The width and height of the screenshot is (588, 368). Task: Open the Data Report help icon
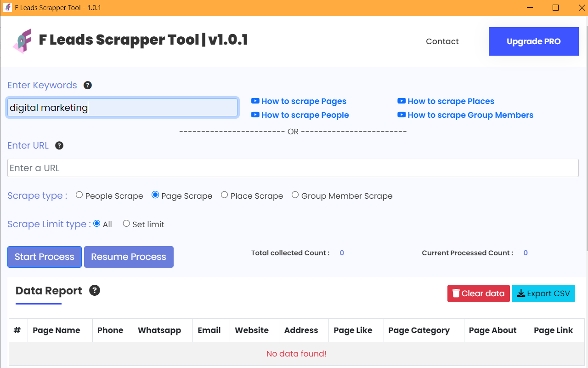tap(94, 290)
